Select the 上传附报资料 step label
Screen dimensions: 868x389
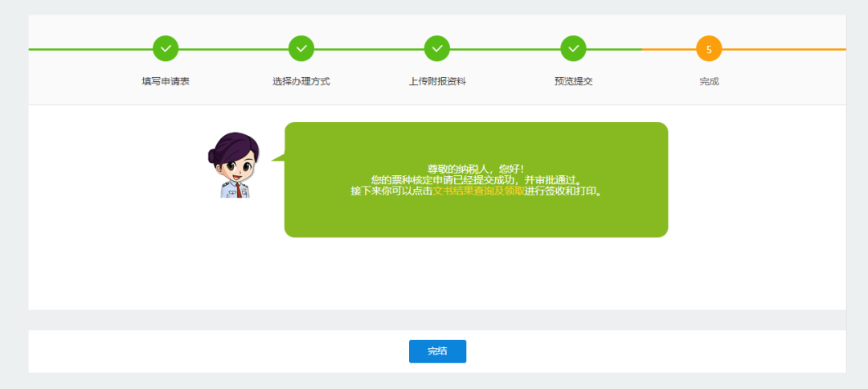pos(437,81)
